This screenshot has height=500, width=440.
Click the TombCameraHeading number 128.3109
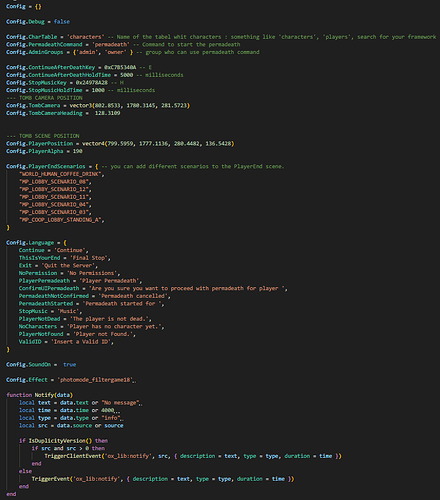point(107,113)
